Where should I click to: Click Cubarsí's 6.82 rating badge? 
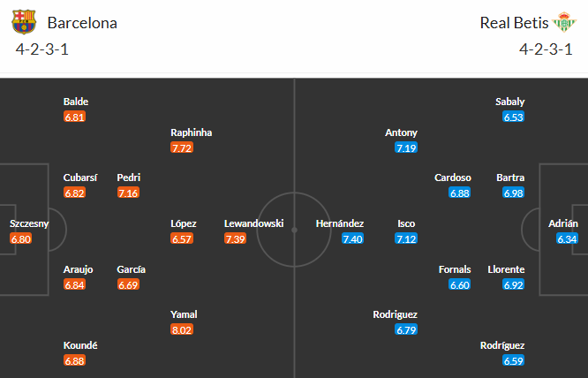point(75,193)
